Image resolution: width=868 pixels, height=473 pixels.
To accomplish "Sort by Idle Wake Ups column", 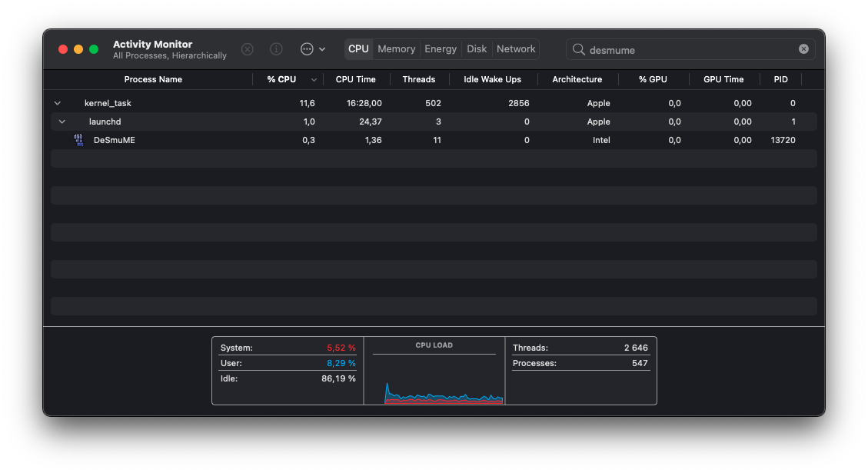I will pos(492,80).
